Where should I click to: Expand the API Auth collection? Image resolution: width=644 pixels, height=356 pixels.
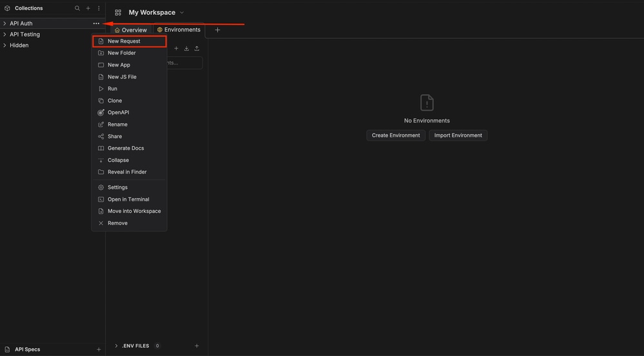pos(5,23)
